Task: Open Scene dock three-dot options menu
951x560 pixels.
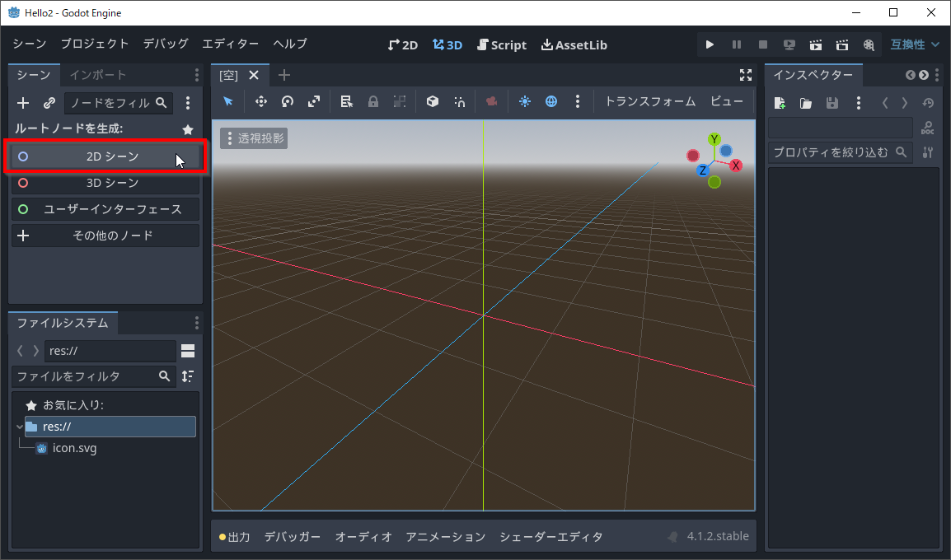Action: coord(188,103)
